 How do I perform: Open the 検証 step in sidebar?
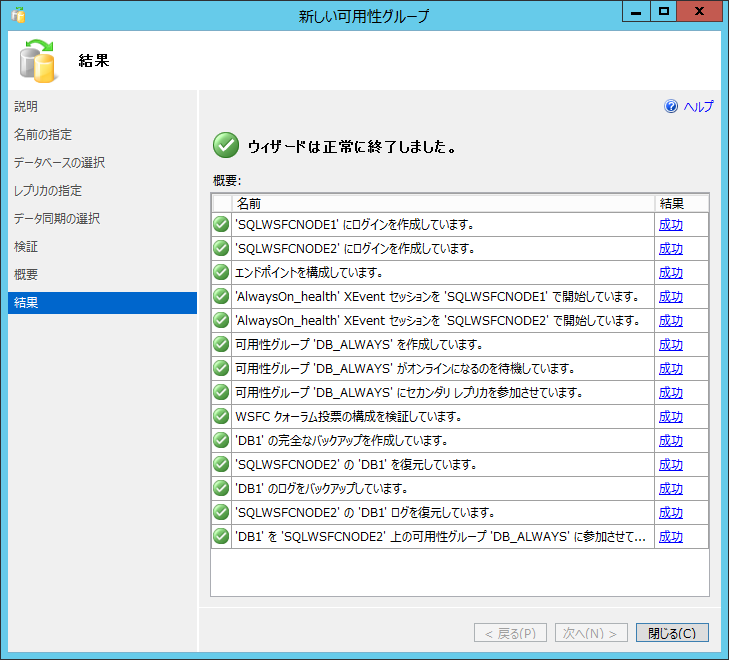[26, 247]
